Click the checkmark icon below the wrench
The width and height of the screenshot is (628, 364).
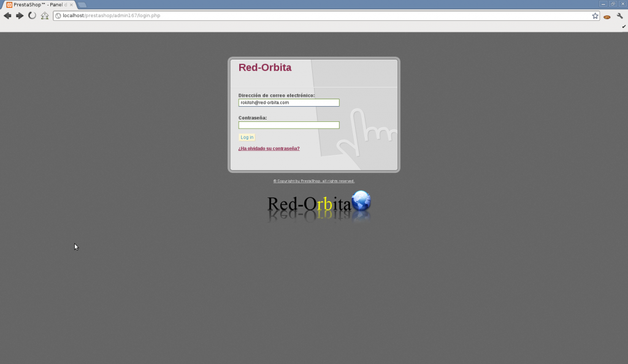624,26
